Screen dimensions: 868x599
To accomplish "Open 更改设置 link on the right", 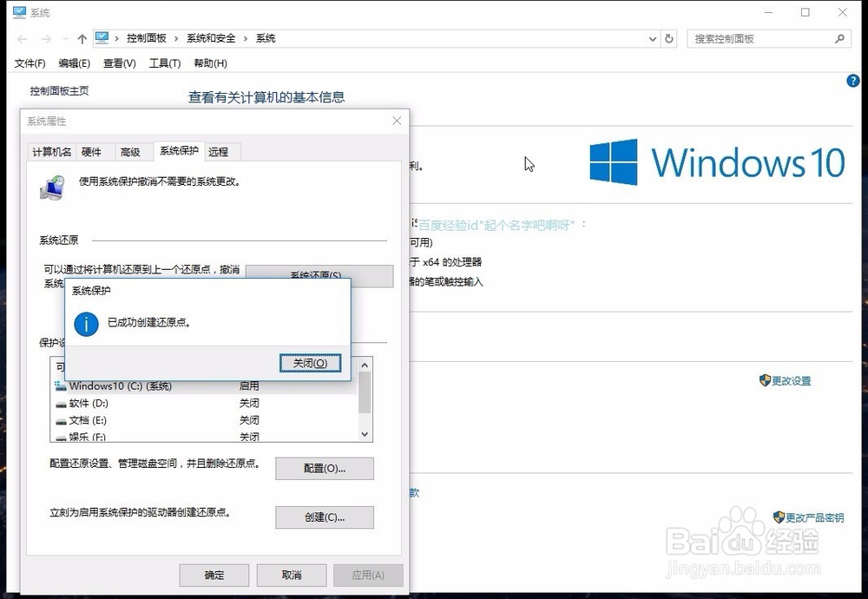I will (x=786, y=380).
